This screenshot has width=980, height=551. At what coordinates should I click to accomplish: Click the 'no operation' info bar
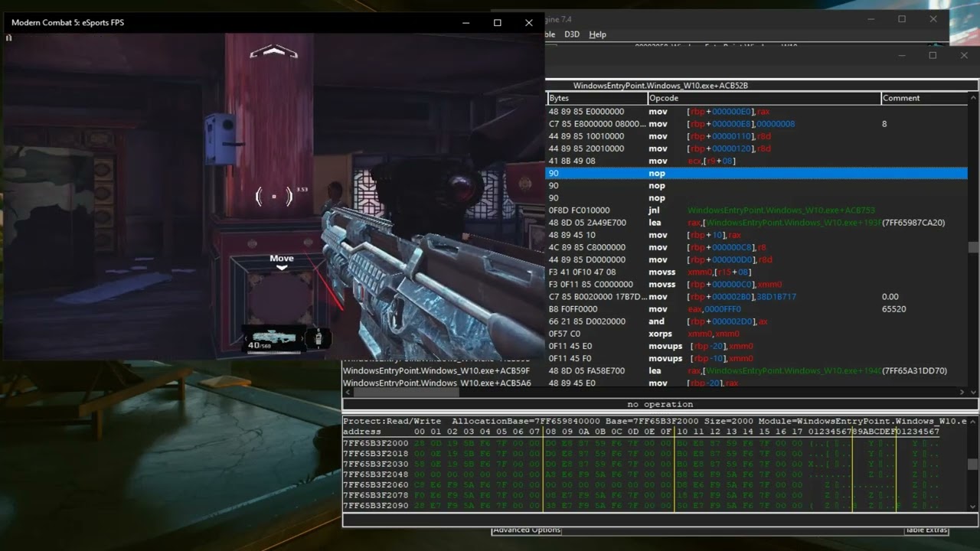coord(660,404)
